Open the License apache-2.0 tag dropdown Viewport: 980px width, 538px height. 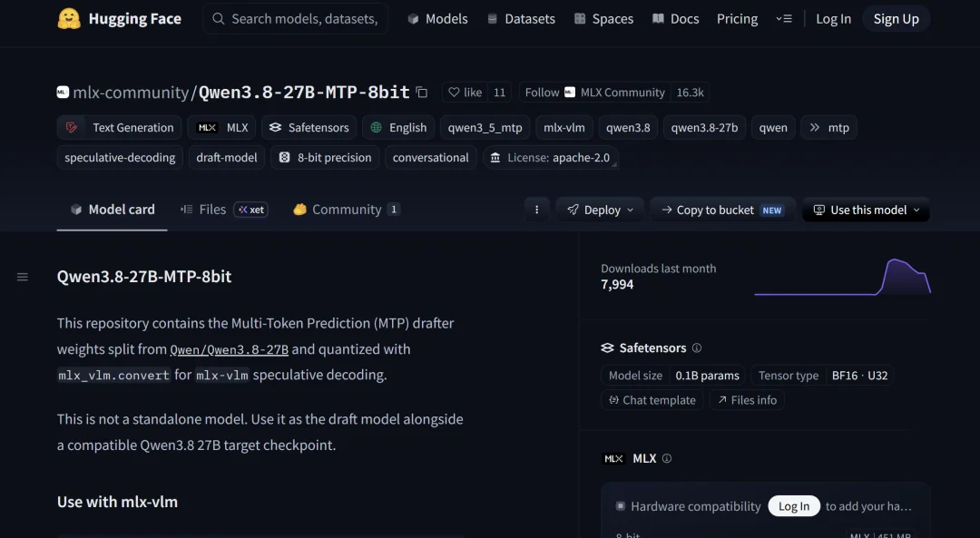pos(551,158)
